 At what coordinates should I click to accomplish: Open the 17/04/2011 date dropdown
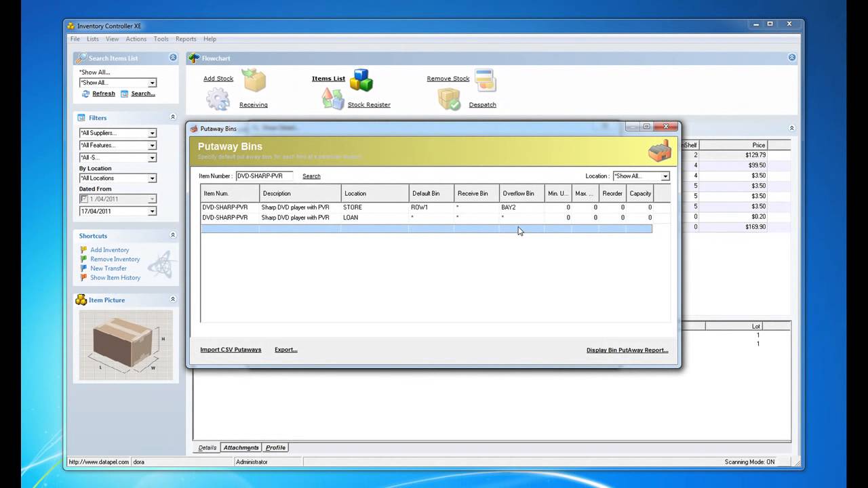pyautogui.click(x=152, y=211)
